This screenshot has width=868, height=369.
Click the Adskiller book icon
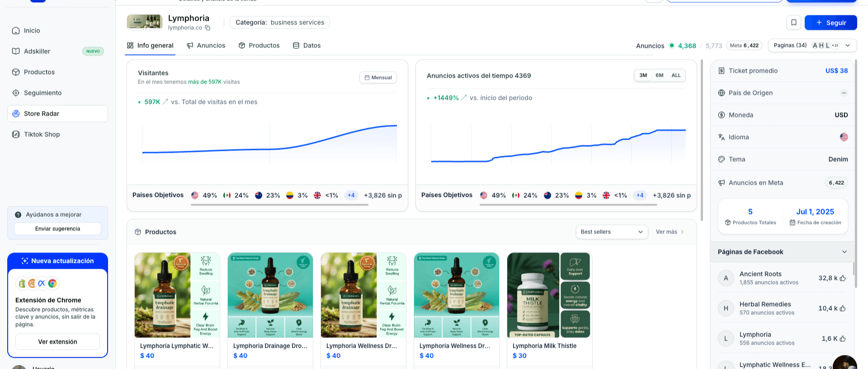click(16, 51)
